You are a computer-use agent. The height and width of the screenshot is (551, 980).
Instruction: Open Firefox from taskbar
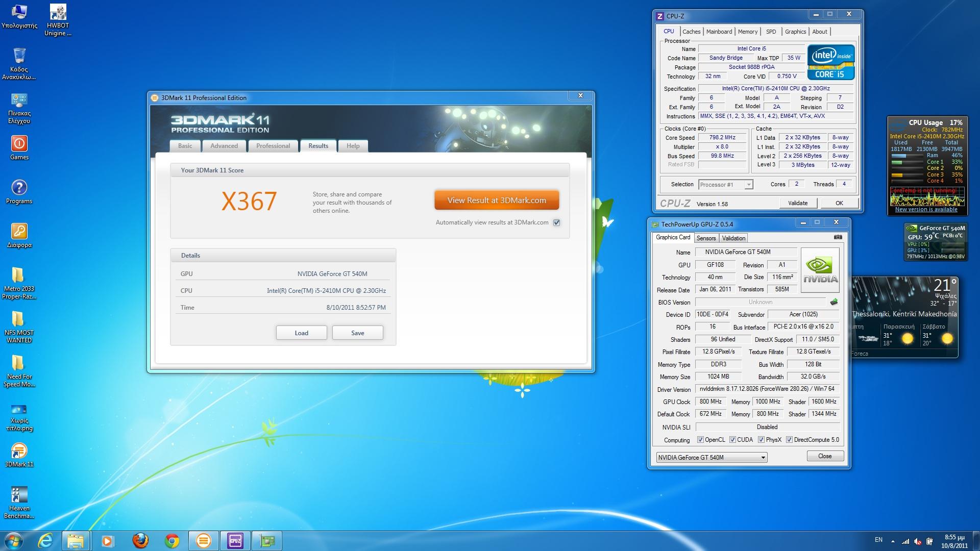click(x=140, y=541)
